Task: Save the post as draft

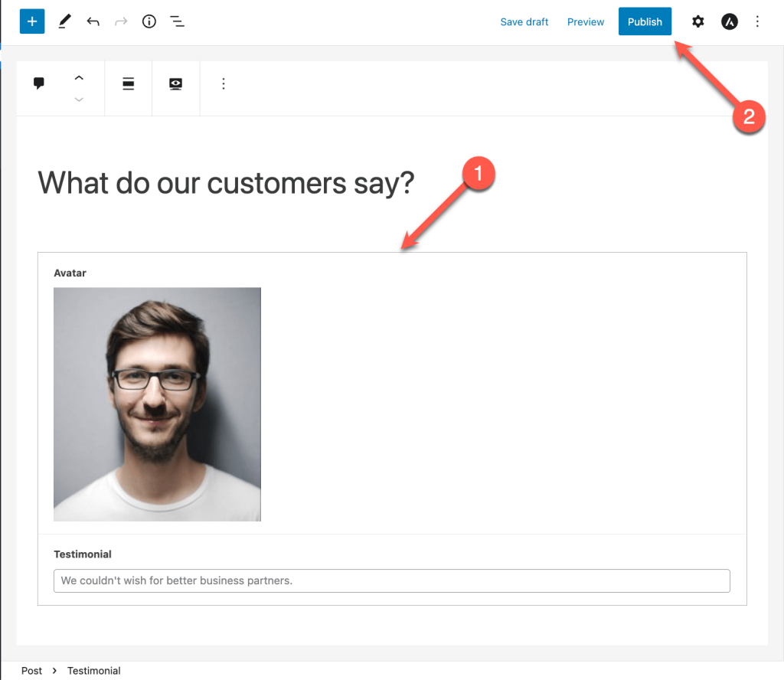Action: tap(524, 22)
